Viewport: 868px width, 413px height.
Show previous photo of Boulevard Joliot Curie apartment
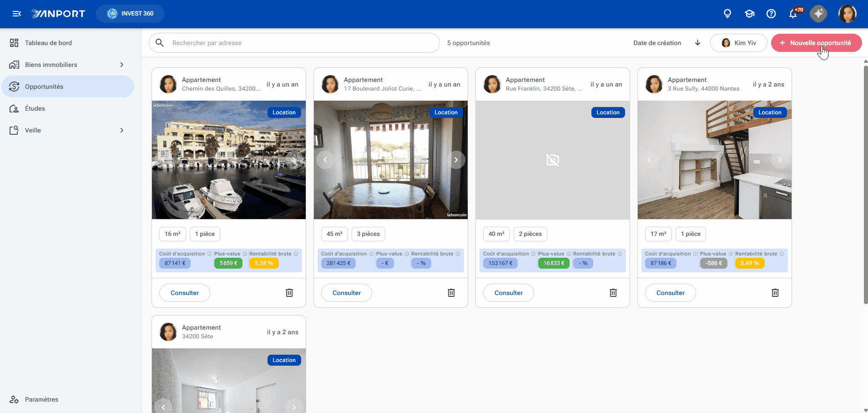[325, 160]
